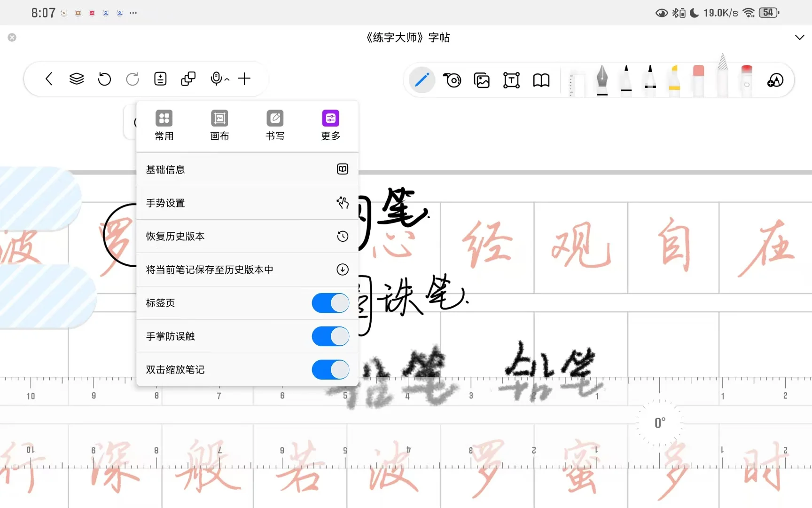Open the book reading icon
Image resolution: width=812 pixels, height=508 pixels.
541,80
